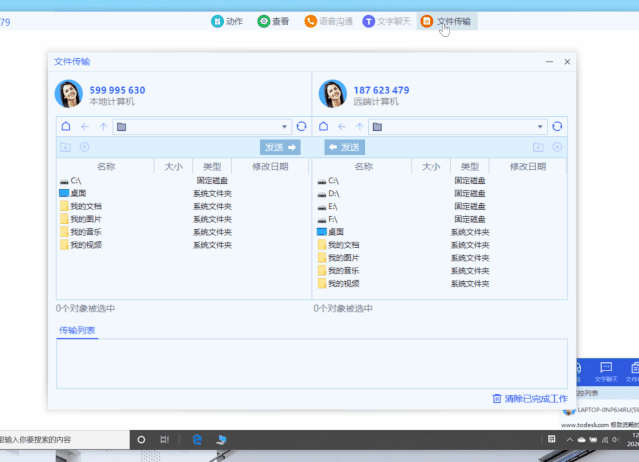
Task: Sort local list by 名称 column
Action: click(x=106, y=166)
